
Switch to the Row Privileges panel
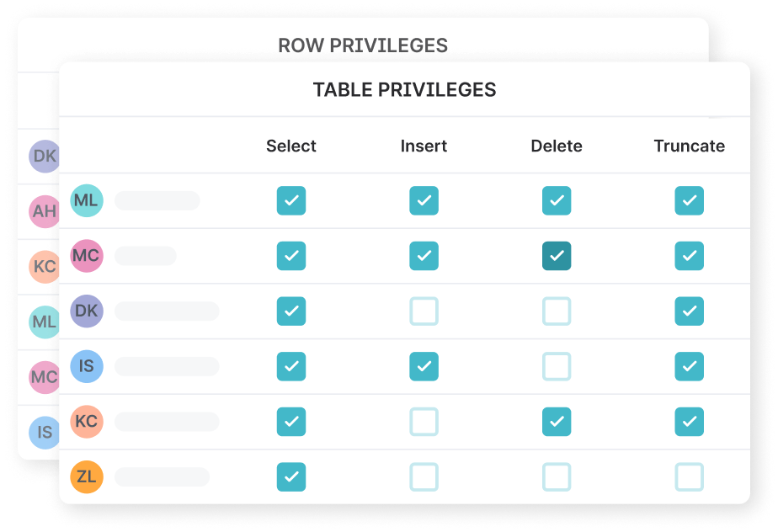pos(363,45)
